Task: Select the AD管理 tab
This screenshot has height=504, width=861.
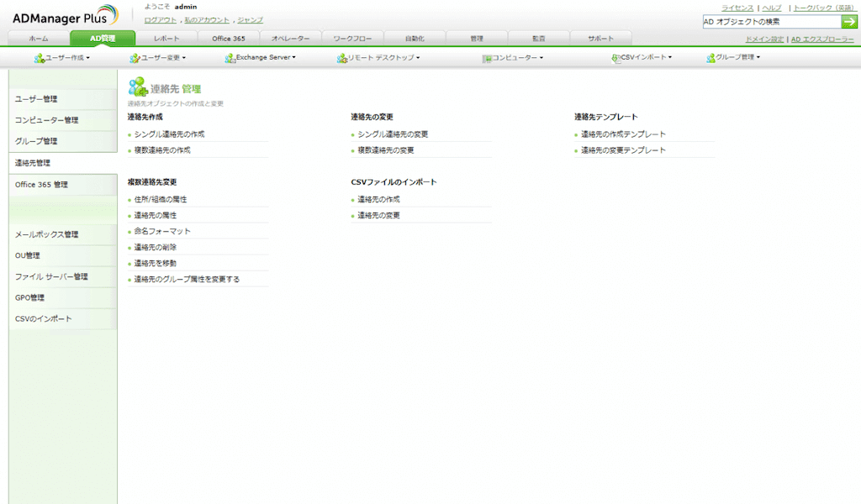Action: click(x=103, y=39)
